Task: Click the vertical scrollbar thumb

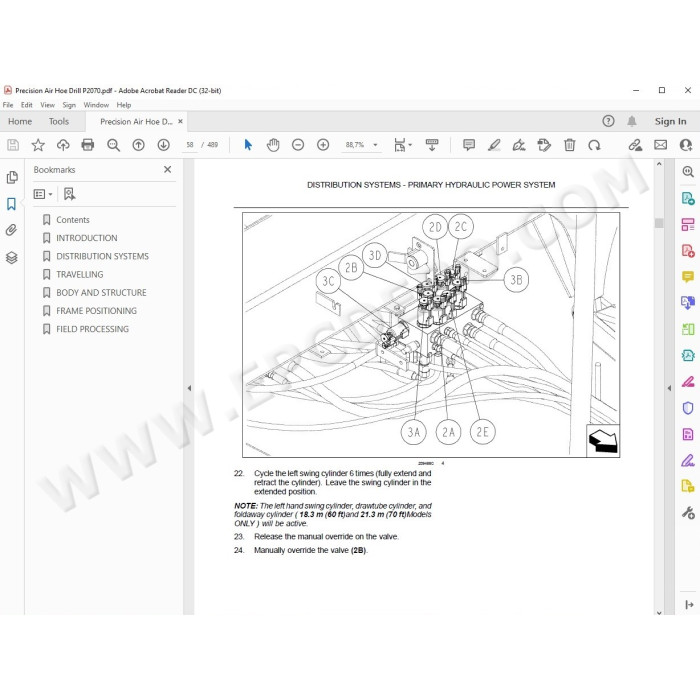Action: [659, 222]
